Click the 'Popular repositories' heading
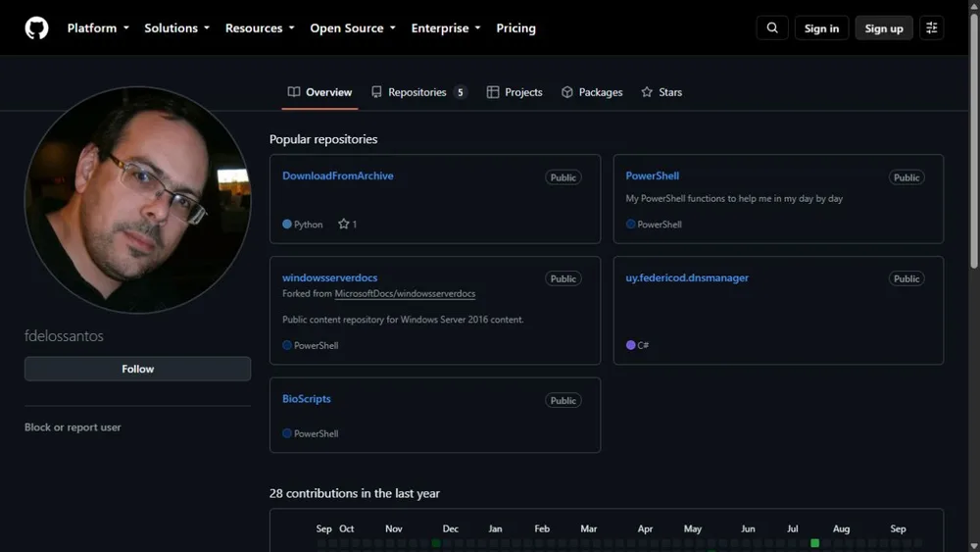Viewport: 980px width, 552px height. pos(323,139)
